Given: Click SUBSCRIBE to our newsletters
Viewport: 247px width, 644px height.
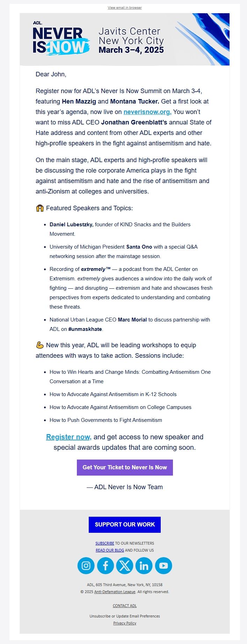Looking at the screenshot, I should click(x=104, y=543).
